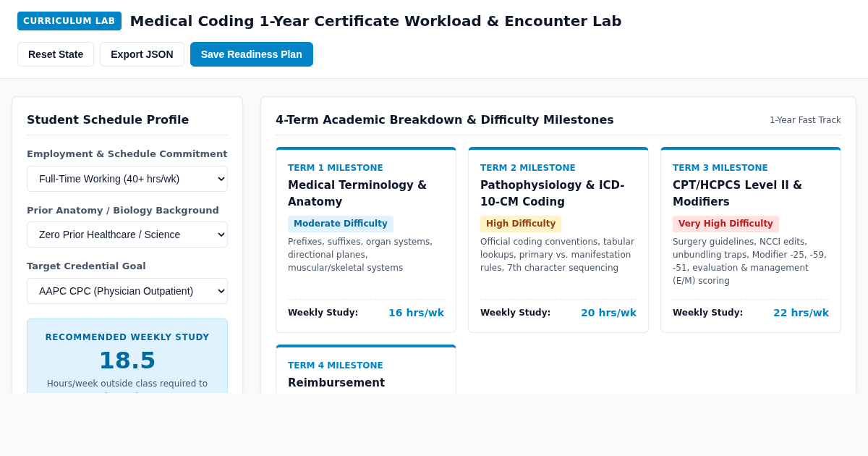Open Target Credential Goal dropdown
Image resolution: width=868 pixels, height=456 pixels.
point(127,291)
